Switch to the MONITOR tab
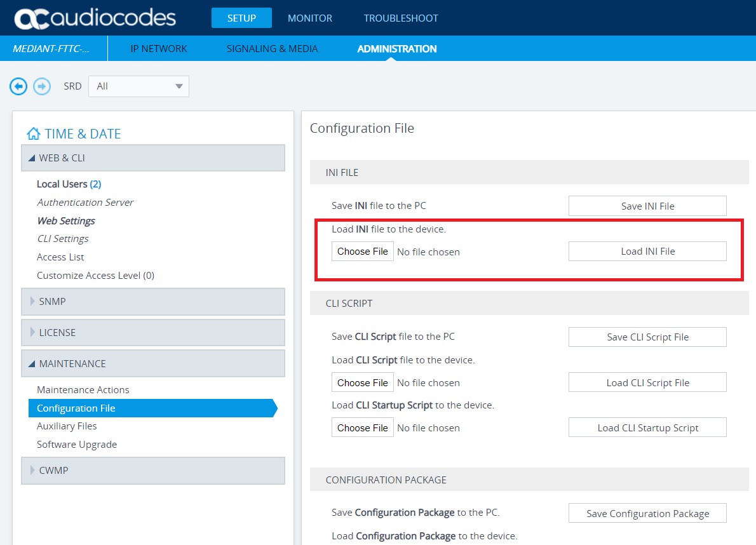Screen dimensions: 756x545 [310, 18]
